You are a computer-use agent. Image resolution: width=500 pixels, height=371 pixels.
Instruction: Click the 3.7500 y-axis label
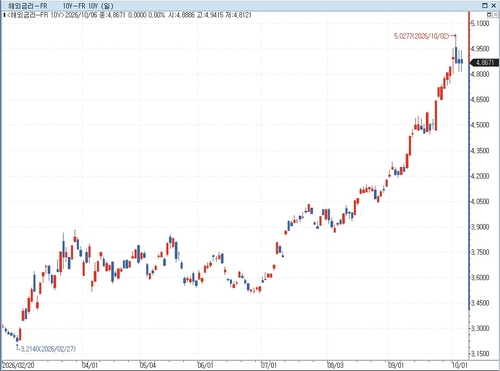click(480, 252)
